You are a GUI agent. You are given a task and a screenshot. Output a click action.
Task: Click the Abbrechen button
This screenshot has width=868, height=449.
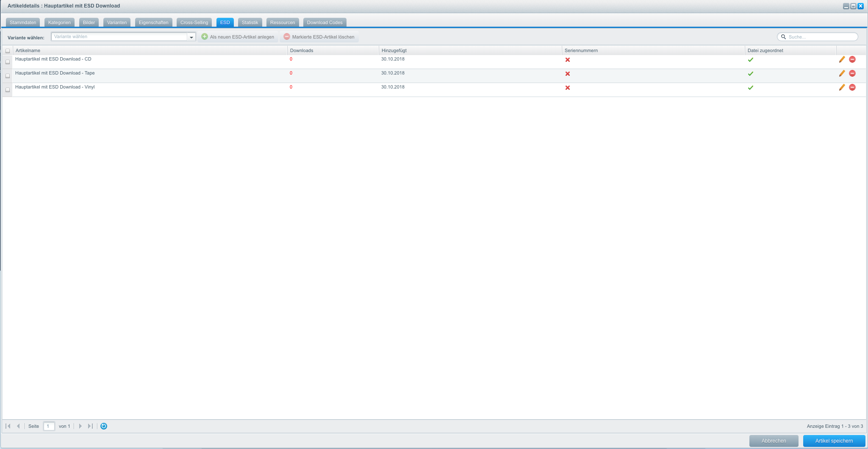774,441
